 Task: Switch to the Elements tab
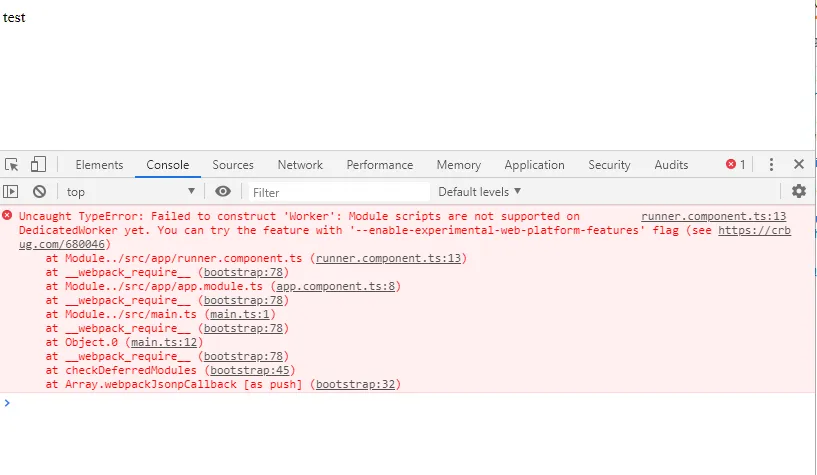pyautogui.click(x=99, y=165)
